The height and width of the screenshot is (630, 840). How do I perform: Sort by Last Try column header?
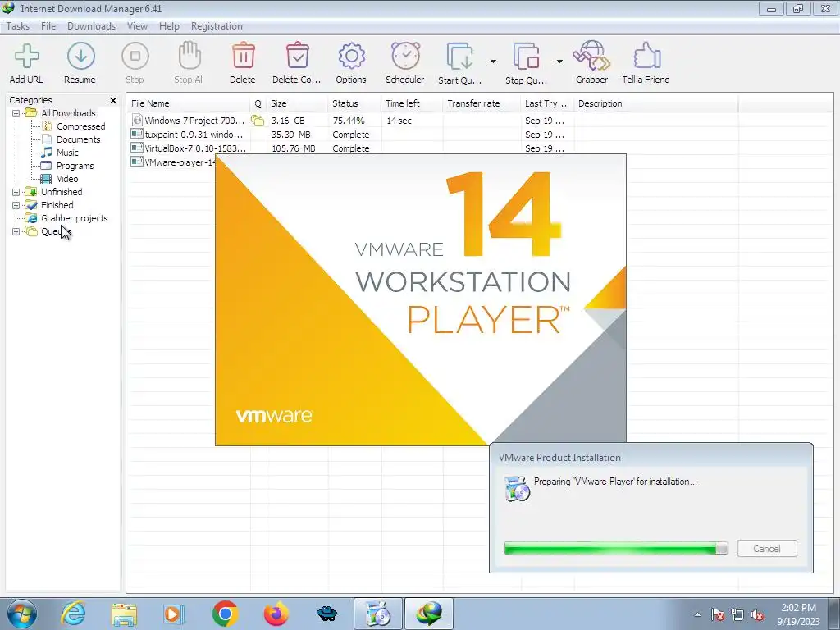coord(547,103)
